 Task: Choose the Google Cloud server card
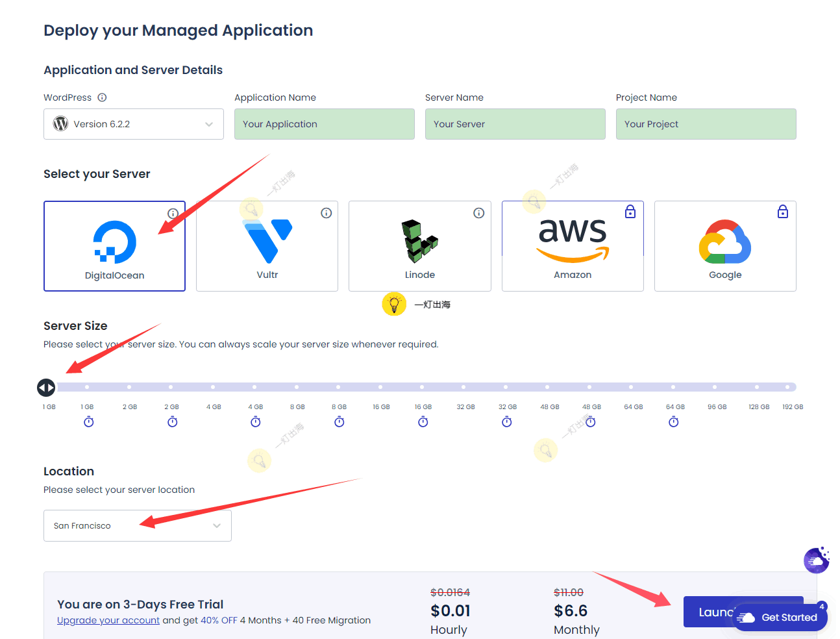tap(724, 247)
